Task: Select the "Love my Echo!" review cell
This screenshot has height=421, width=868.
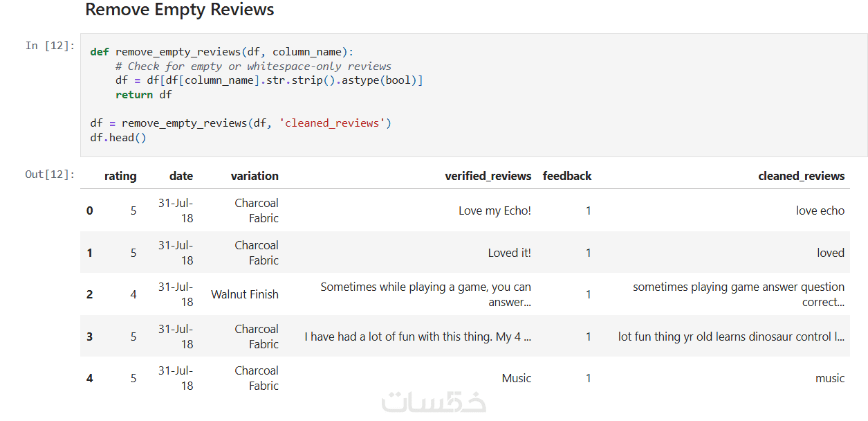Action: 495,210
